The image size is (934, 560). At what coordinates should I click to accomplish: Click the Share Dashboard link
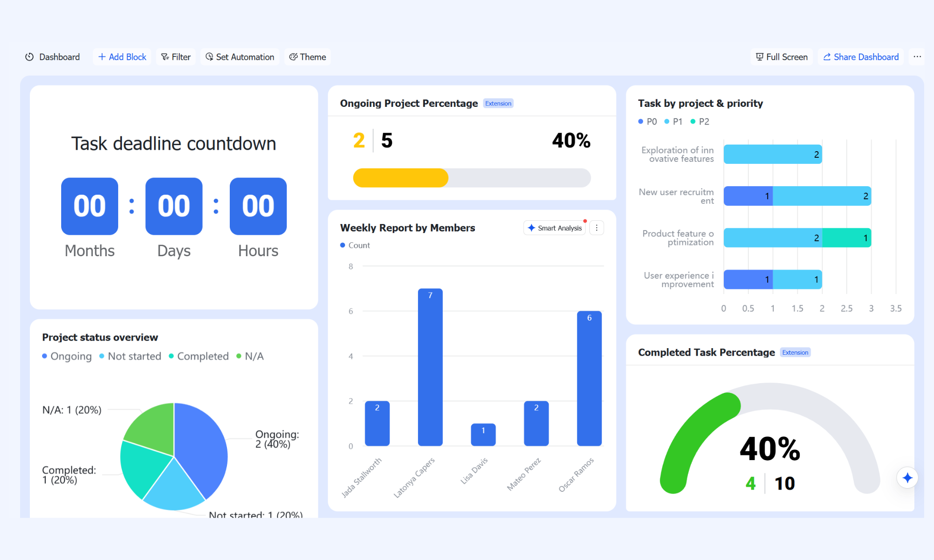click(x=861, y=57)
